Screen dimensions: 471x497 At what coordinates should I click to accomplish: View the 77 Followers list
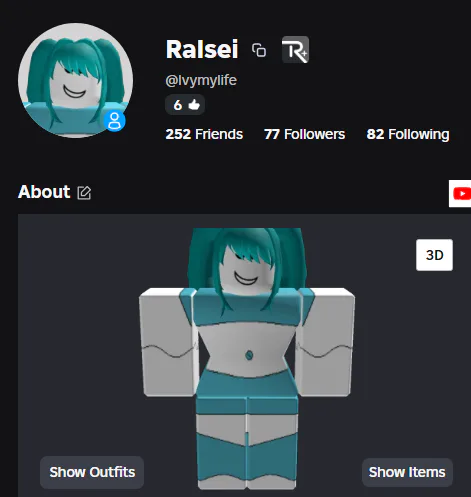point(304,134)
